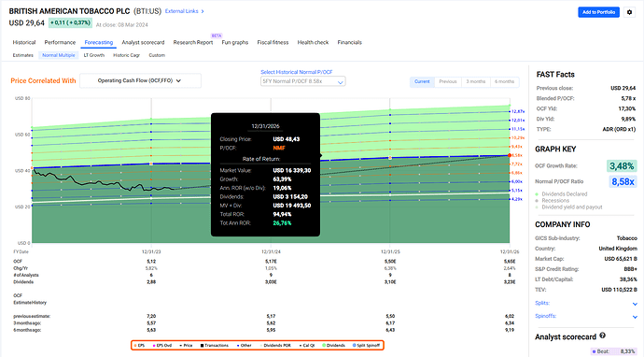Click the 4,29x multiple line label
Image resolution: width=644 pixels, height=357 pixels.
click(517, 199)
